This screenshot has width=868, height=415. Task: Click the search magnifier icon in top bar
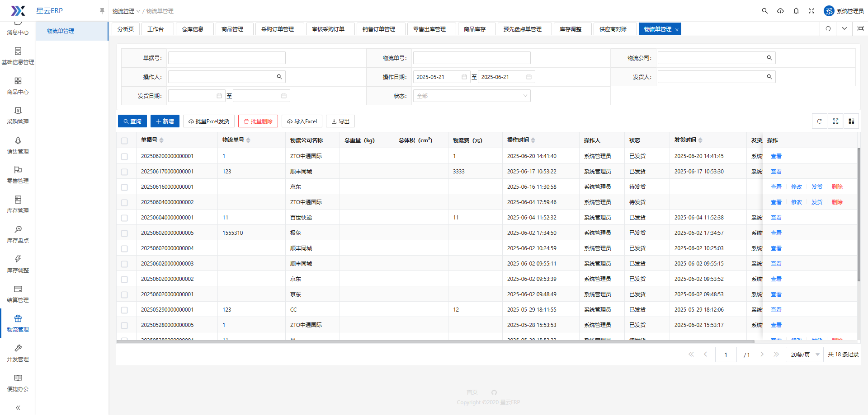(764, 11)
